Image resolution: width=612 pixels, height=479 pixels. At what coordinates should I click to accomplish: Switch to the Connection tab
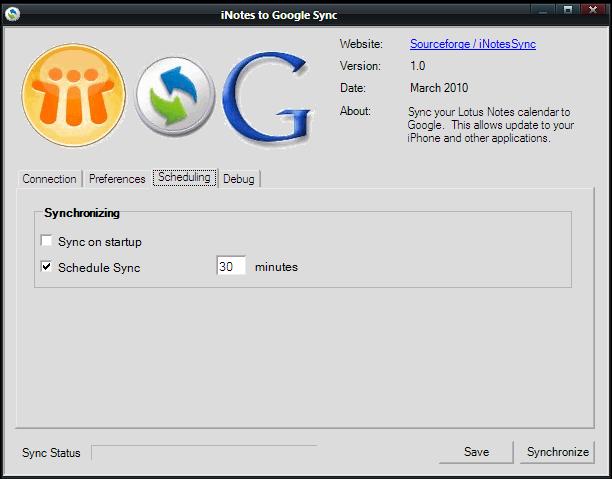tap(50, 179)
